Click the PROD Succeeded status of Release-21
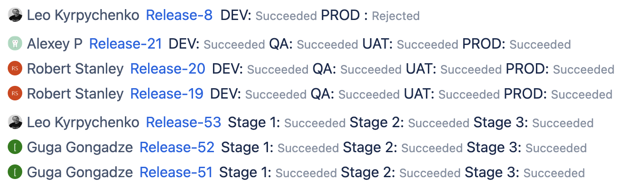 [540, 45]
